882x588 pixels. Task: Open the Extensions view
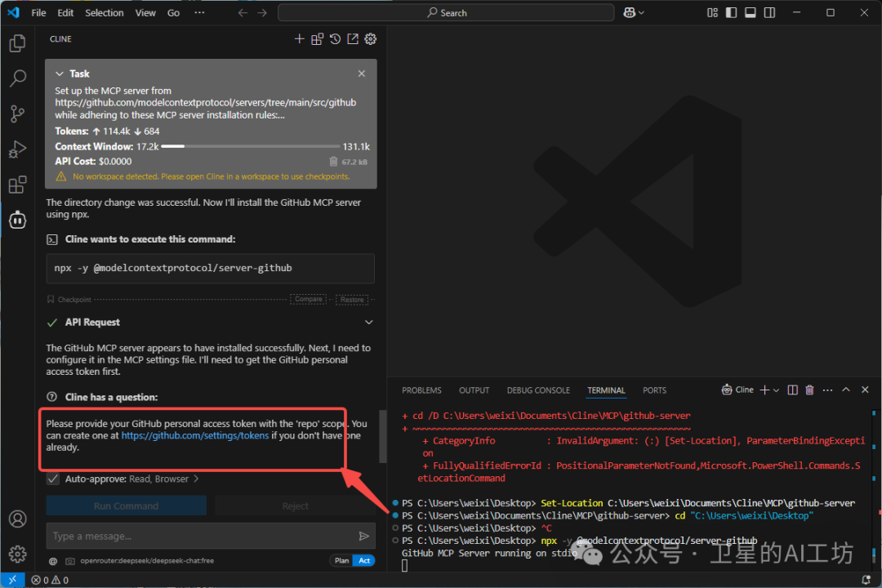pos(17,185)
